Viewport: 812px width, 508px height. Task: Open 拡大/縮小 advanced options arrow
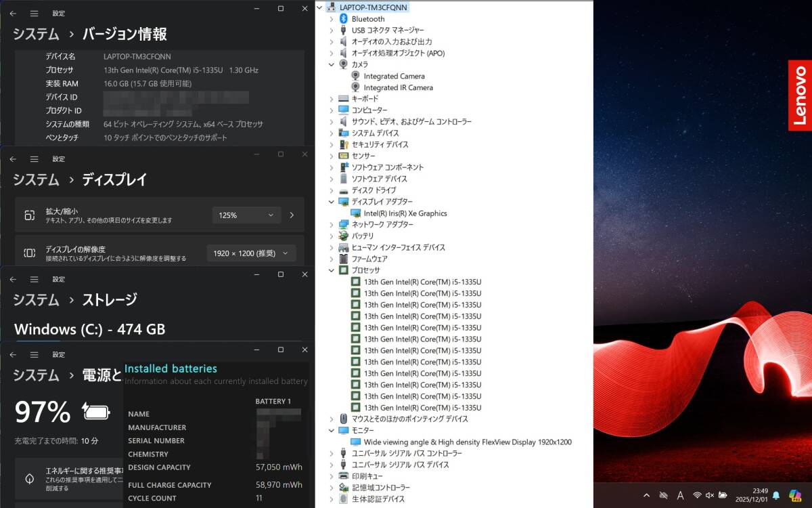coord(292,215)
